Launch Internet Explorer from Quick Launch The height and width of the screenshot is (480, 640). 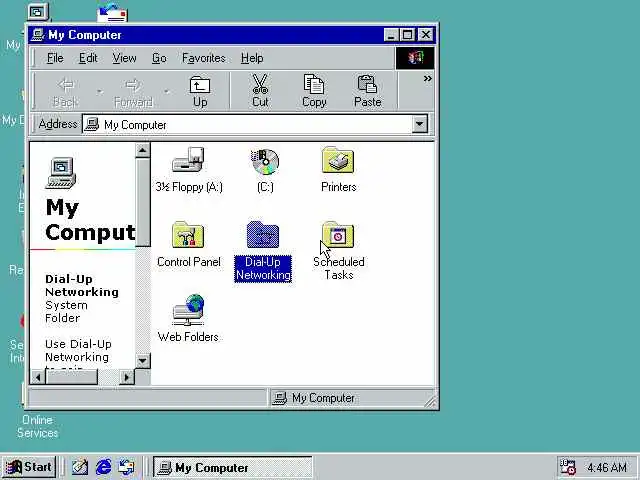[103, 467]
